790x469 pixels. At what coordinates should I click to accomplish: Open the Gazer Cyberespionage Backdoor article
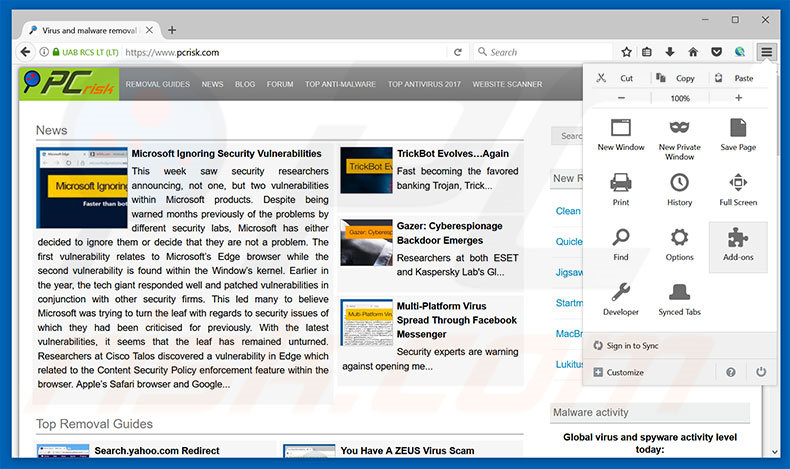point(449,233)
